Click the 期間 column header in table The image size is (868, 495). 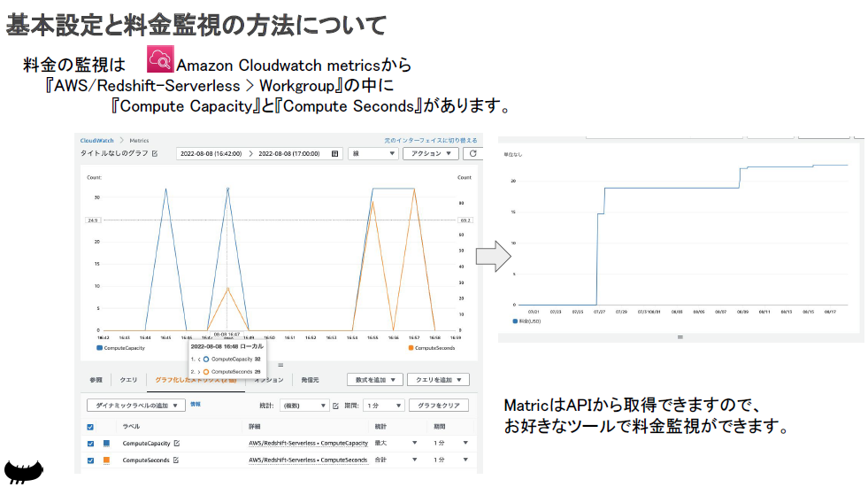pos(440,427)
